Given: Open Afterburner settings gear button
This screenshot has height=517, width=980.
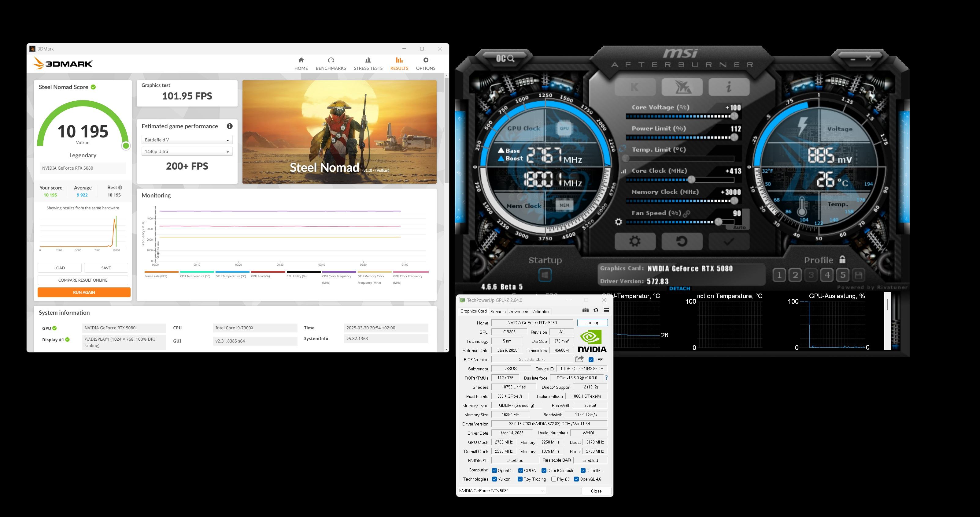Looking at the screenshot, I should [x=635, y=242].
